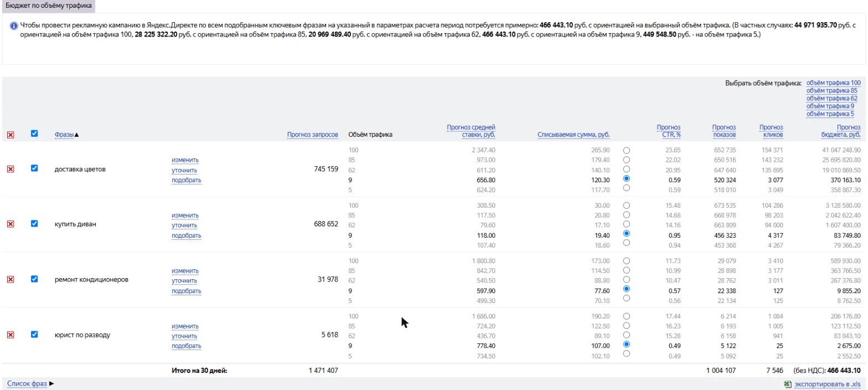Click the blue info icon in the budget notice
This screenshot has height=390, width=868.
tap(14, 25)
